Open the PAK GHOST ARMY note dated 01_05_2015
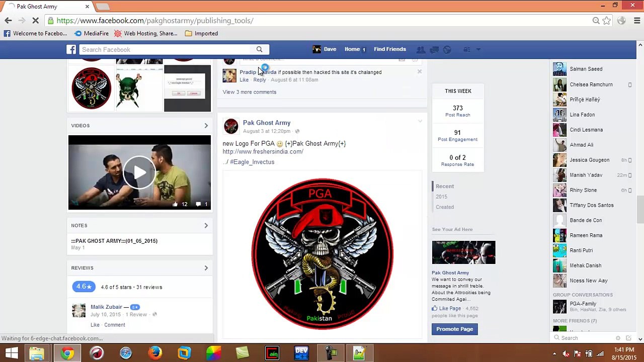 coord(114,241)
